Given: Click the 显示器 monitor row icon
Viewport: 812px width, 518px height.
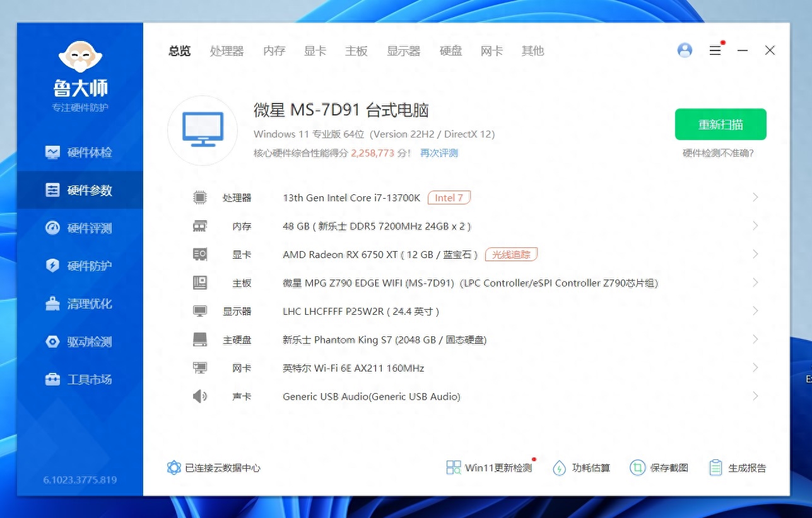Looking at the screenshot, I should pyautogui.click(x=200, y=311).
